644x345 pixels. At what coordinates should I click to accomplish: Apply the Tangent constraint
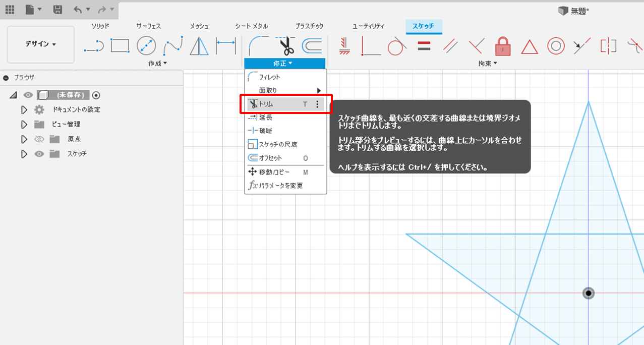click(397, 46)
